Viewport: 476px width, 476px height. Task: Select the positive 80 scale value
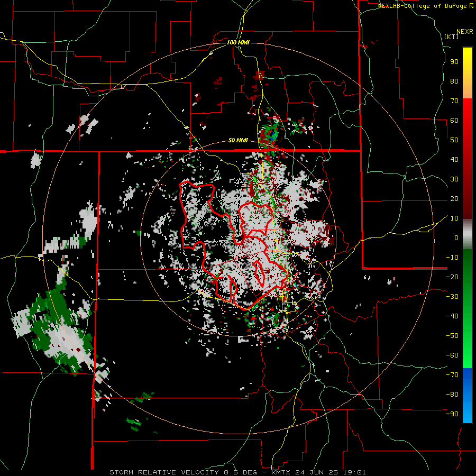(x=454, y=81)
